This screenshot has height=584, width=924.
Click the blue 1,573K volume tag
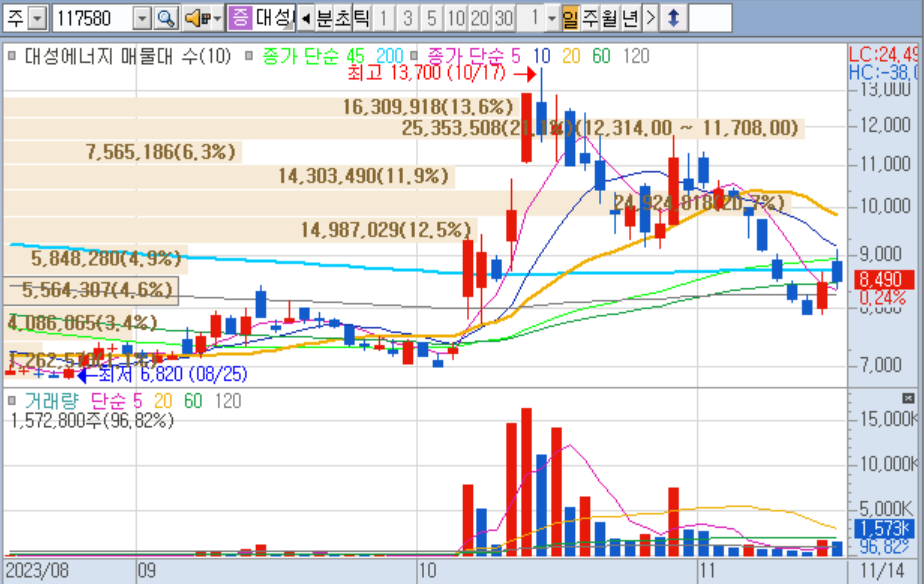[883, 529]
